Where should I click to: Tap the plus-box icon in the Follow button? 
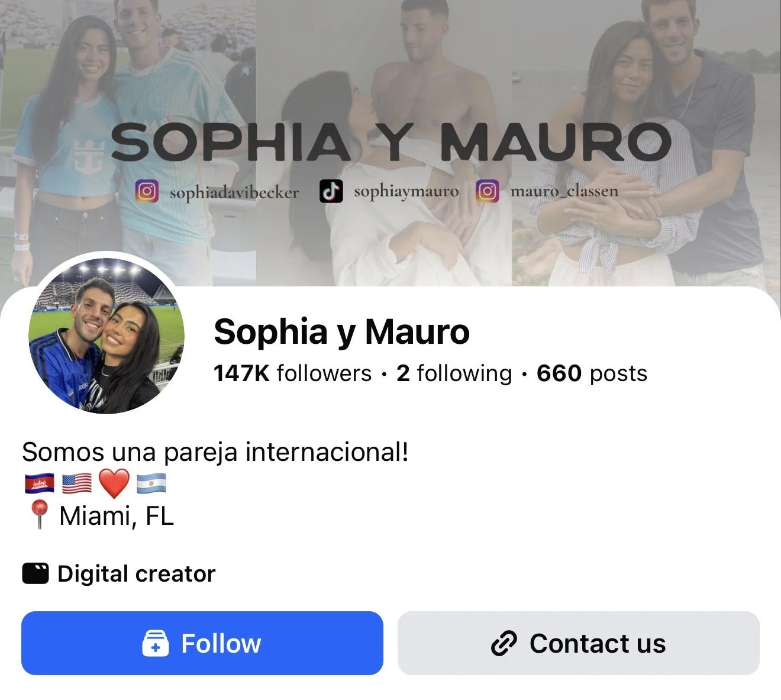(x=156, y=643)
